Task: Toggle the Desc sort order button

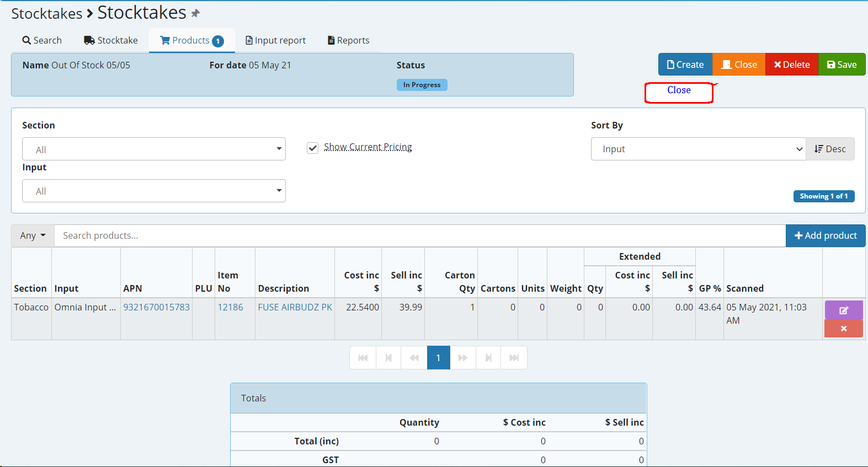Action: (x=830, y=149)
